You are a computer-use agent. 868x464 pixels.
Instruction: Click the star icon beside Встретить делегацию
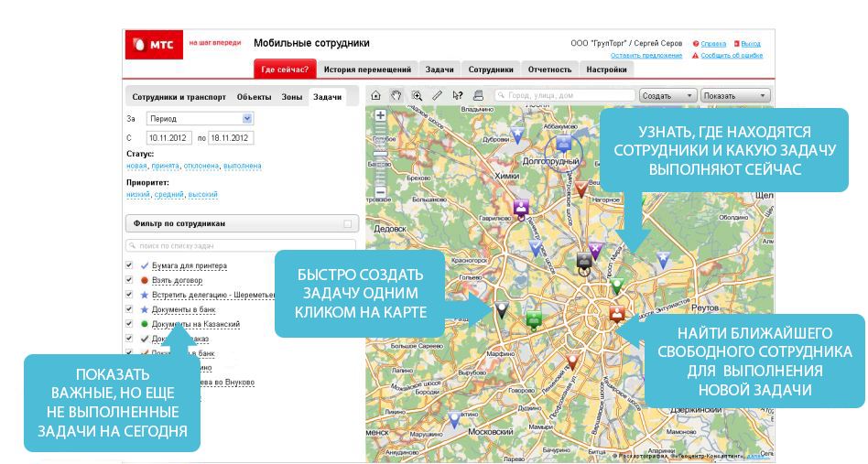click(x=145, y=295)
